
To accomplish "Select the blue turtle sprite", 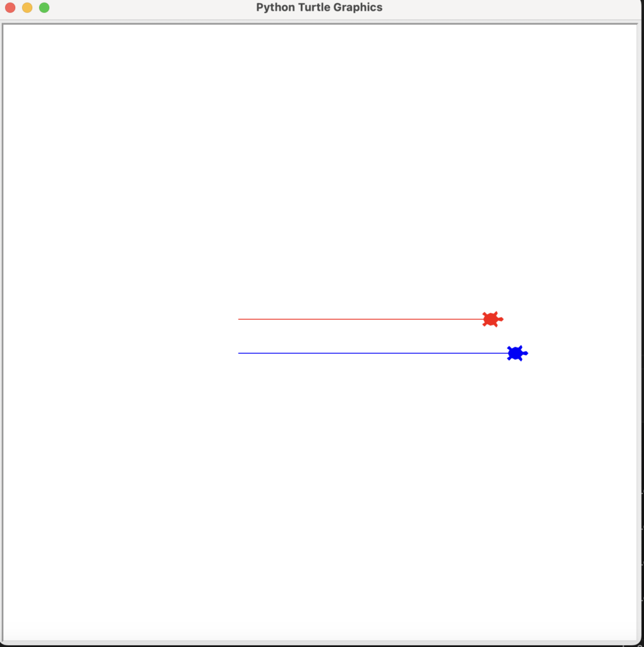I will tap(516, 353).
